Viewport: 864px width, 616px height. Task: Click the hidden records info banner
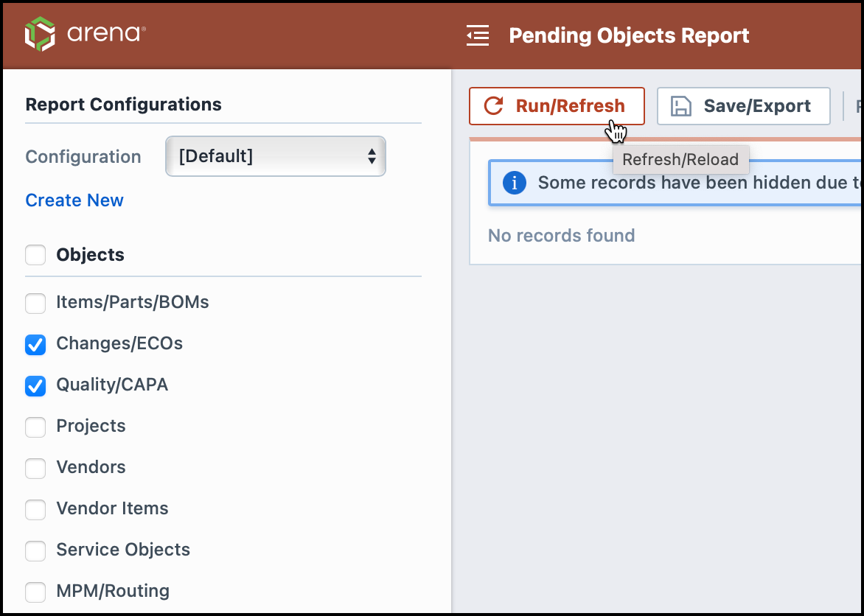coord(675,183)
